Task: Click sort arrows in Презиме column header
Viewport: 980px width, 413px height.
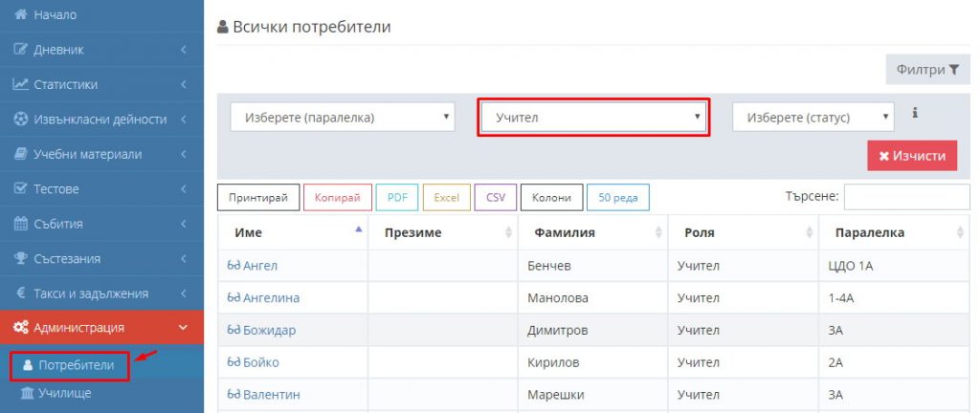Action: coord(509,232)
